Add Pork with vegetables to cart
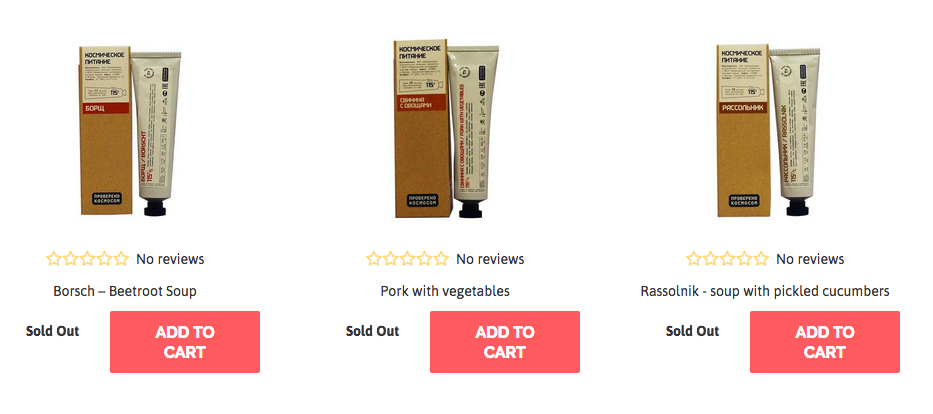 point(505,342)
